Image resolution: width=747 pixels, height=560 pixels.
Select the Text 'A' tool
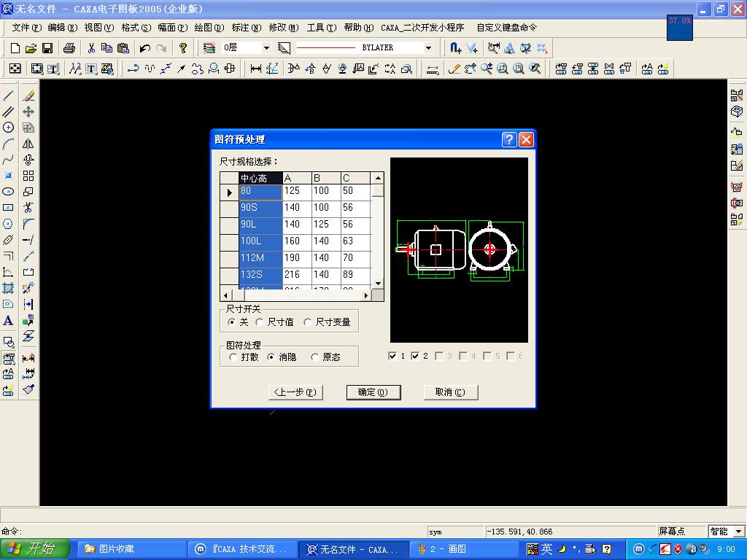[8, 321]
